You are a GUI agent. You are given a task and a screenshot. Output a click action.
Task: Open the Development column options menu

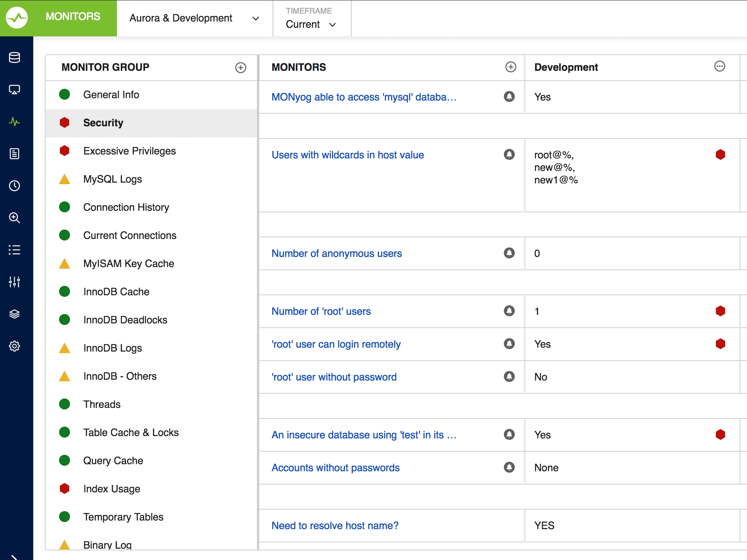tap(720, 66)
